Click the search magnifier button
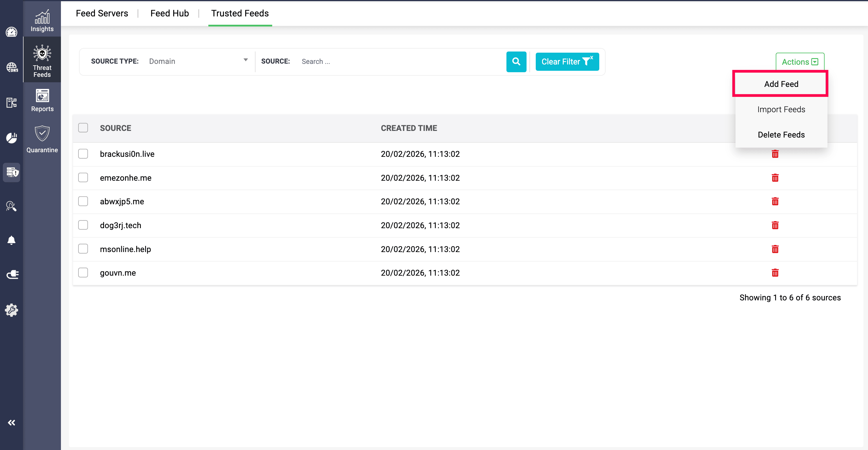Viewport: 868px width, 450px height. click(516, 61)
